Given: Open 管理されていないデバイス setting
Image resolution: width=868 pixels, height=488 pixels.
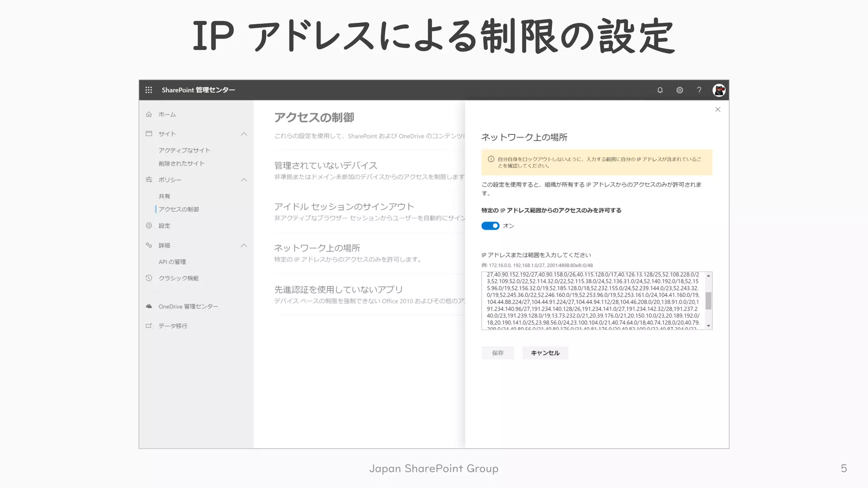Looking at the screenshot, I should (325, 165).
